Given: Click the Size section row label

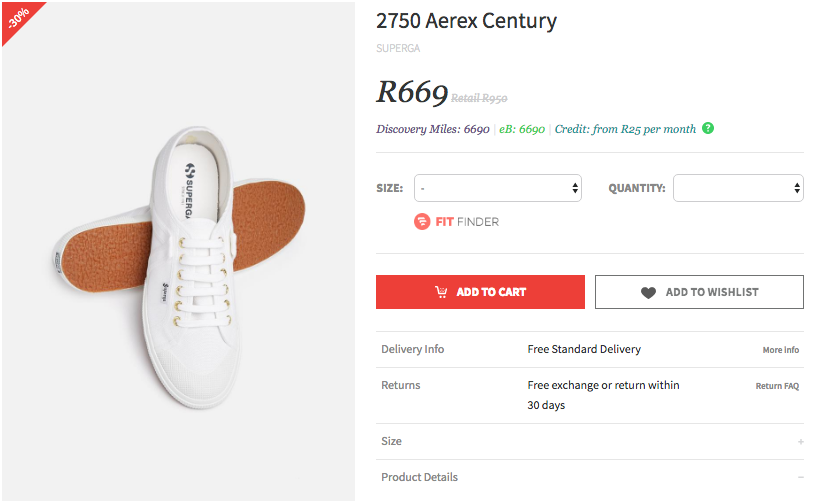Looking at the screenshot, I should coord(391,441).
